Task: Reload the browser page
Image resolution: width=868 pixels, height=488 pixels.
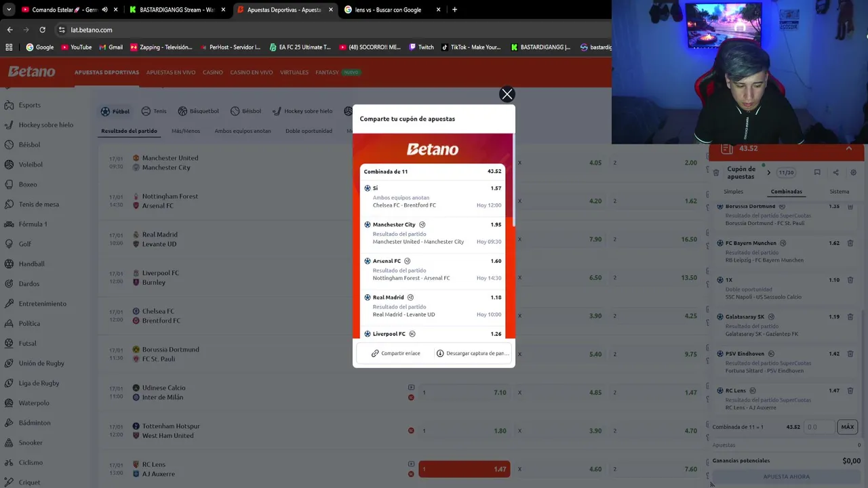Action: (x=42, y=30)
